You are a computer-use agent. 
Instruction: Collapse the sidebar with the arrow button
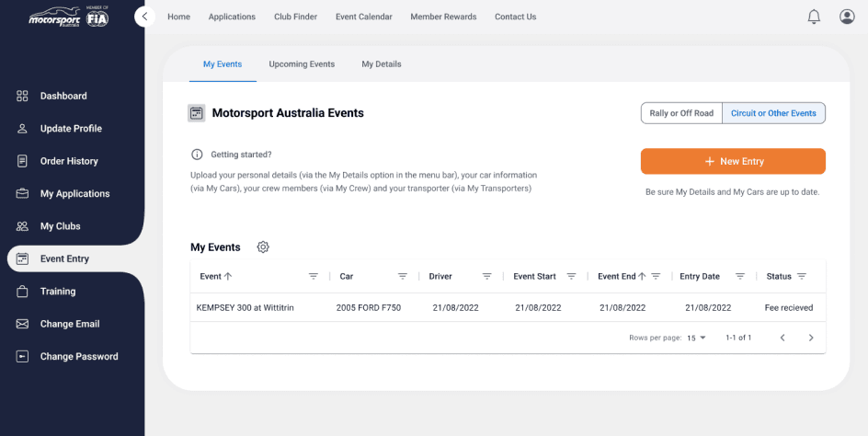coord(144,17)
